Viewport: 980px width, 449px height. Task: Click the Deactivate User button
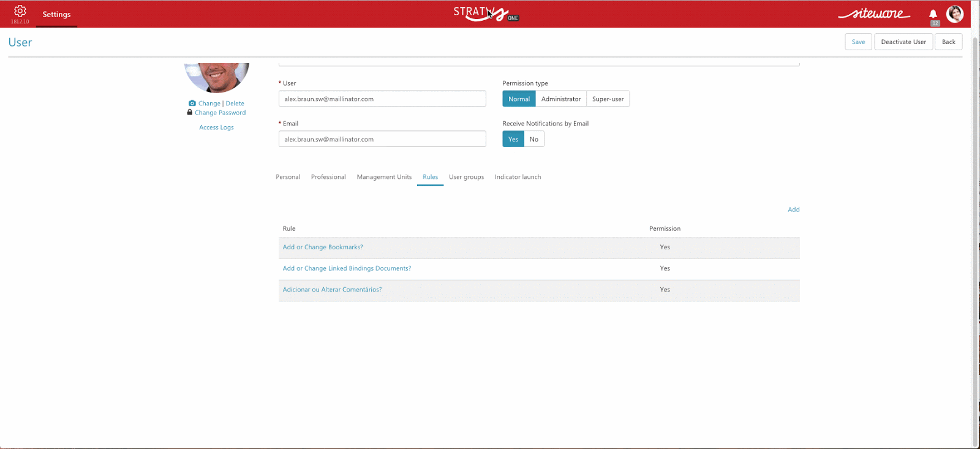903,42
